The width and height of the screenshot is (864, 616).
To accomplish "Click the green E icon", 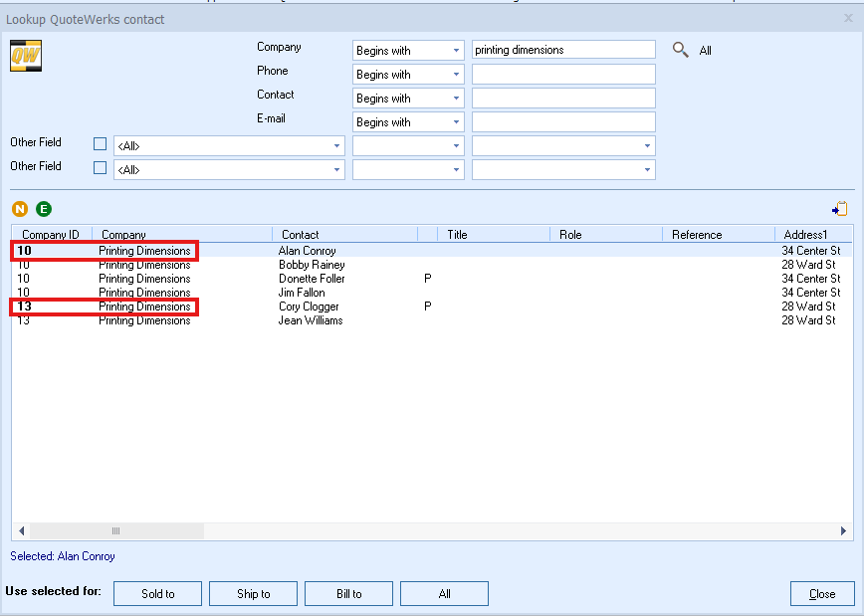I will click(44, 209).
